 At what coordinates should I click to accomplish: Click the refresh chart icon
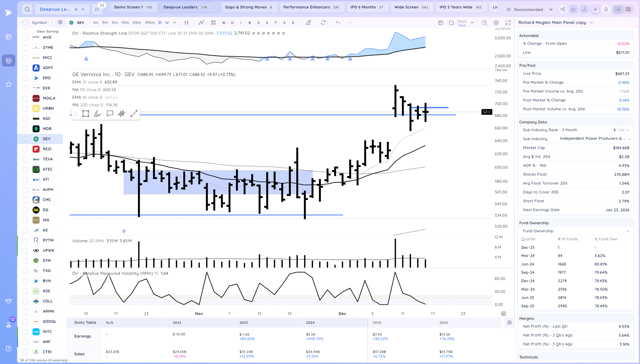tap(323, 22)
